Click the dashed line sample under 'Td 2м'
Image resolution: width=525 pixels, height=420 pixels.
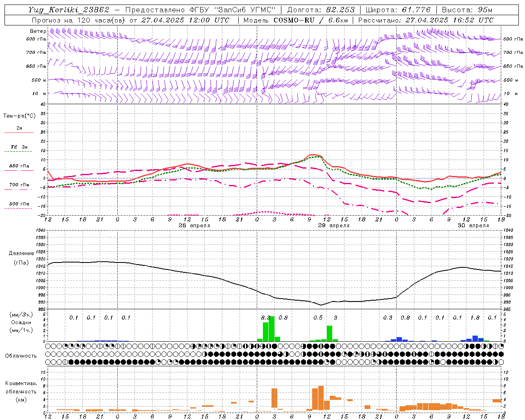pyautogui.click(x=19, y=152)
